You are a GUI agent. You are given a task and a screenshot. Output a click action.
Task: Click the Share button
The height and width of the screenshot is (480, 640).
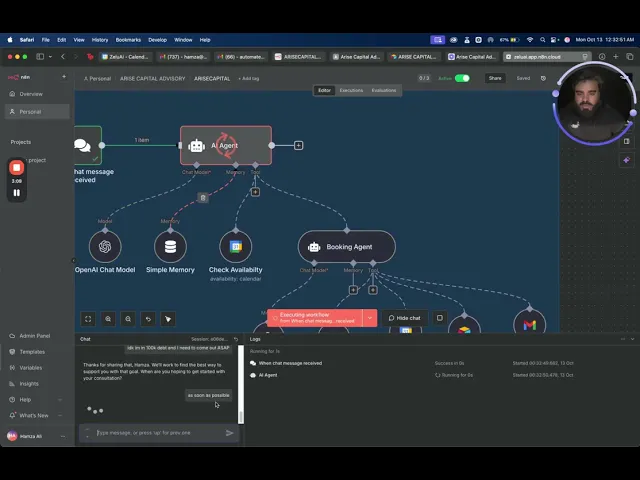coord(495,78)
